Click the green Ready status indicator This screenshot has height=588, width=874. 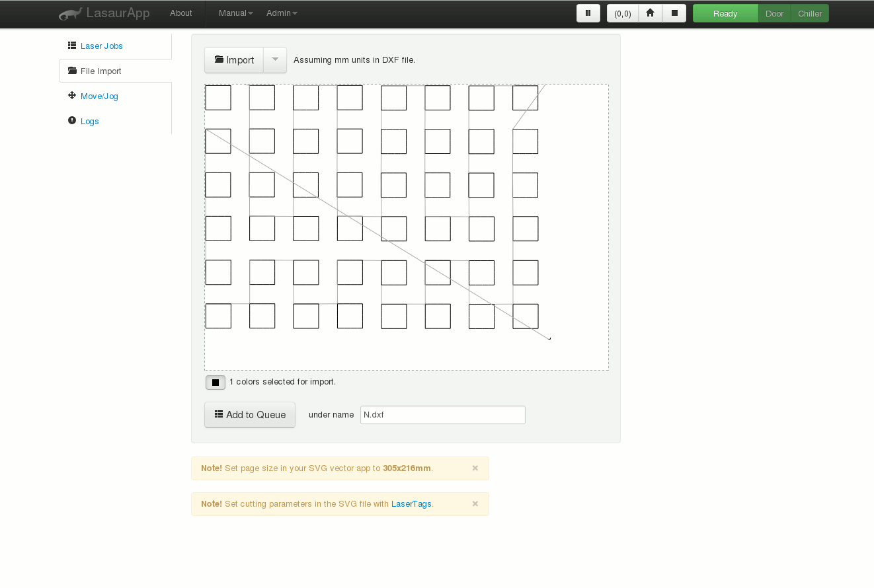[x=725, y=13]
